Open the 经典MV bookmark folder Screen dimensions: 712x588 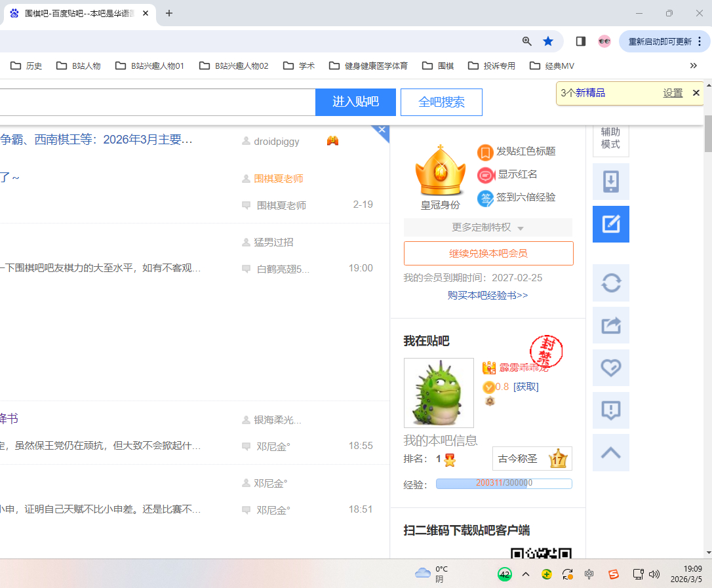(x=552, y=66)
